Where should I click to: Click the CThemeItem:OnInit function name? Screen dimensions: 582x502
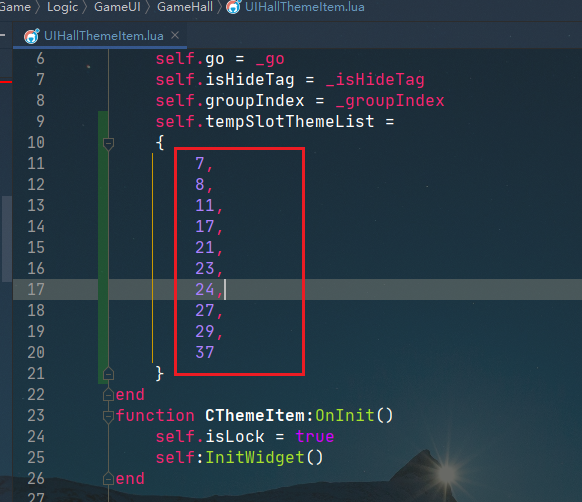(x=299, y=415)
